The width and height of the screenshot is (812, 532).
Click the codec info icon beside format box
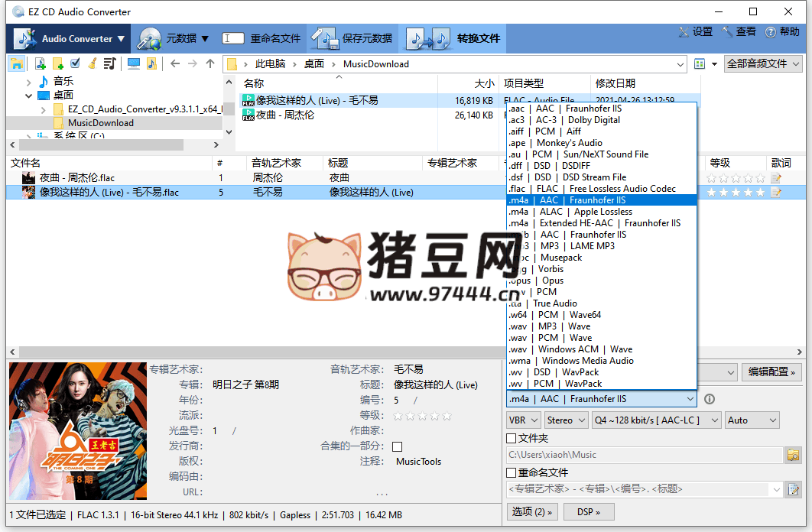[x=709, y=399]
